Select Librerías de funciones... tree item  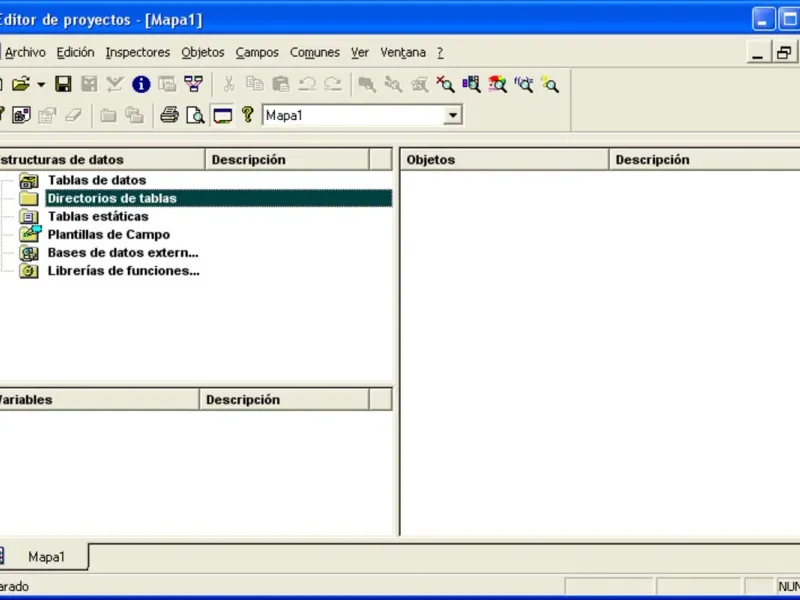tap(123, 271)
